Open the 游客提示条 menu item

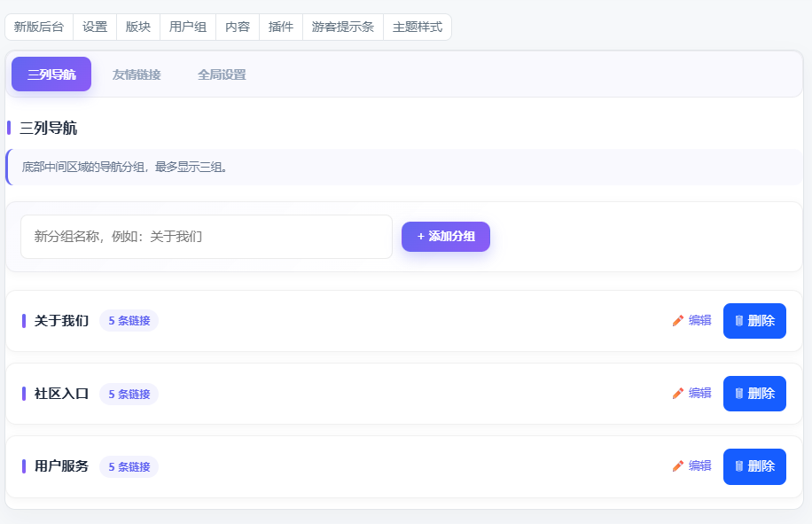343,27
